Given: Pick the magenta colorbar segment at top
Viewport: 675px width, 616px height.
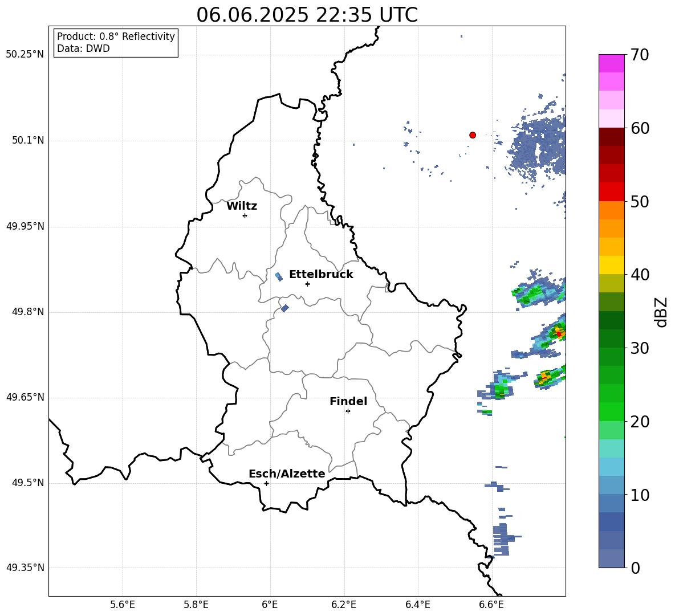Looking at the screenshot, I should [611, 63].
